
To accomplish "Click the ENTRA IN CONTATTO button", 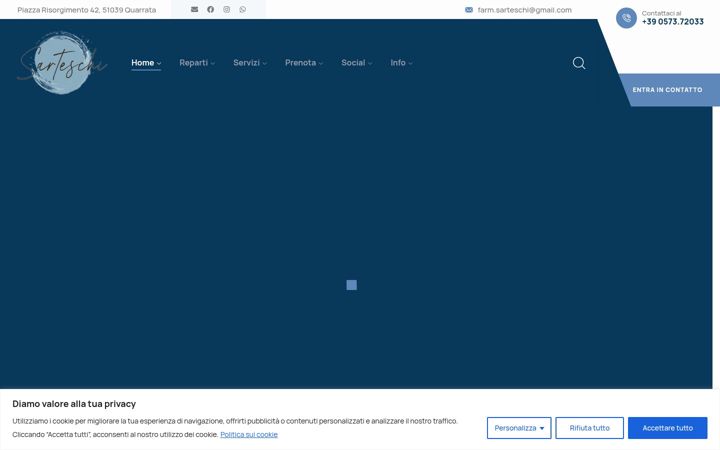I will pos(667,90).
